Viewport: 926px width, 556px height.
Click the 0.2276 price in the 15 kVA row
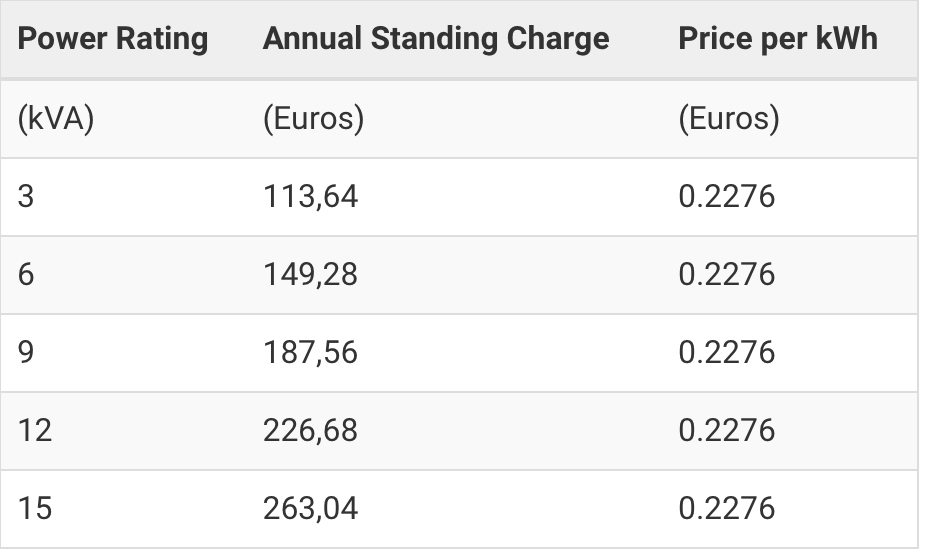(726, 508)
